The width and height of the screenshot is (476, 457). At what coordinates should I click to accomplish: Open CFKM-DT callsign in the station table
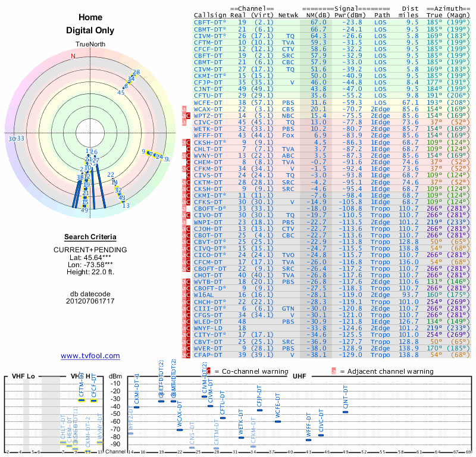point(208,169)
